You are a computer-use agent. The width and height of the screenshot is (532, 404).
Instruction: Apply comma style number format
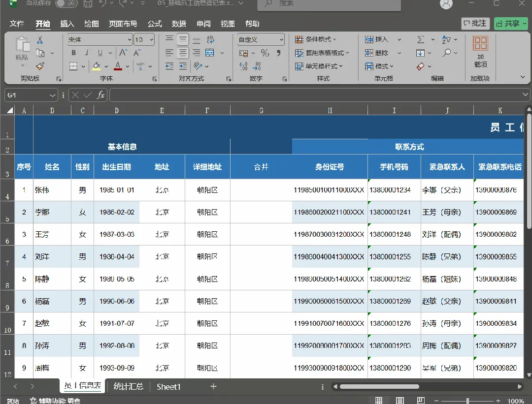[x=278, y=53]
